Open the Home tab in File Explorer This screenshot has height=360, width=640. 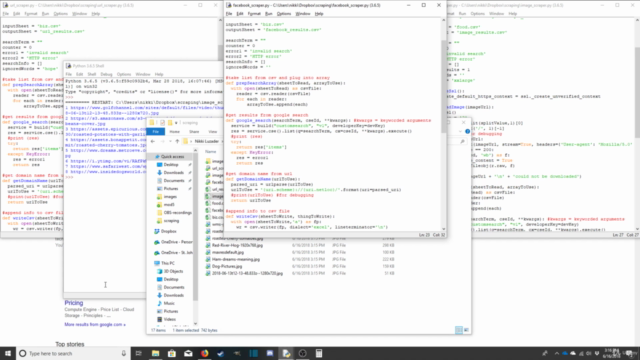[x=175, y=131]
